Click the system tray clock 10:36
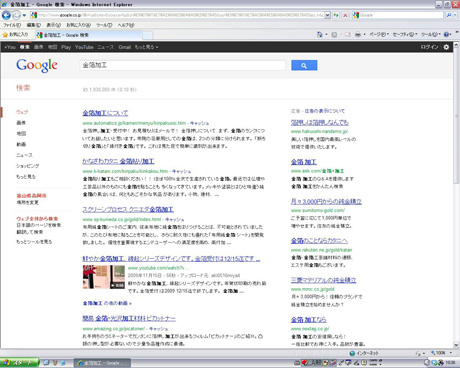Image resolution: width=460 pixels, height=368 pixels. (450, 362)
